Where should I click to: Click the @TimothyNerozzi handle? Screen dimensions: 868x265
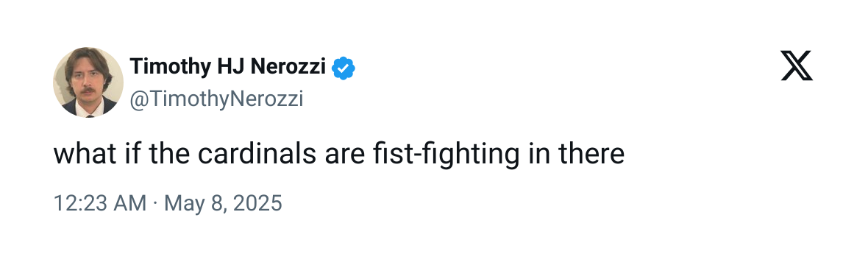pyautogui.click(x=216, y=99)
